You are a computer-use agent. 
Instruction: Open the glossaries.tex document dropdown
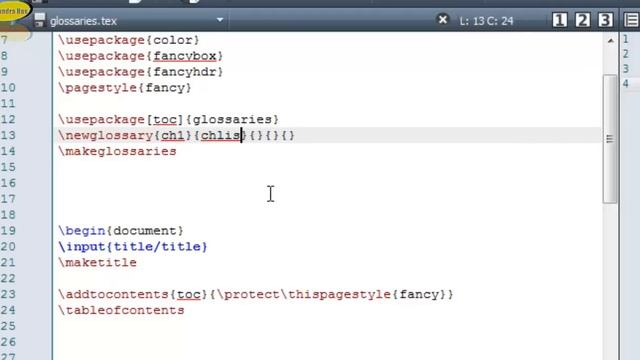pos(220,20)
